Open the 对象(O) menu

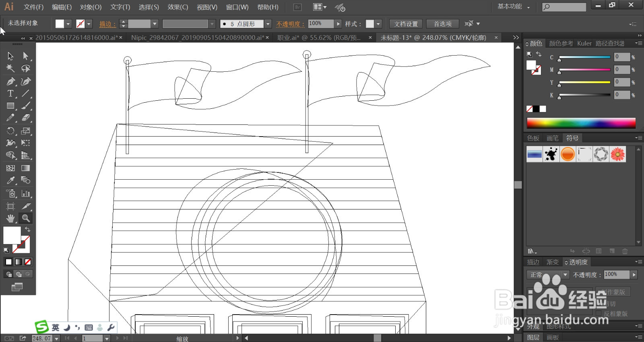91,7
